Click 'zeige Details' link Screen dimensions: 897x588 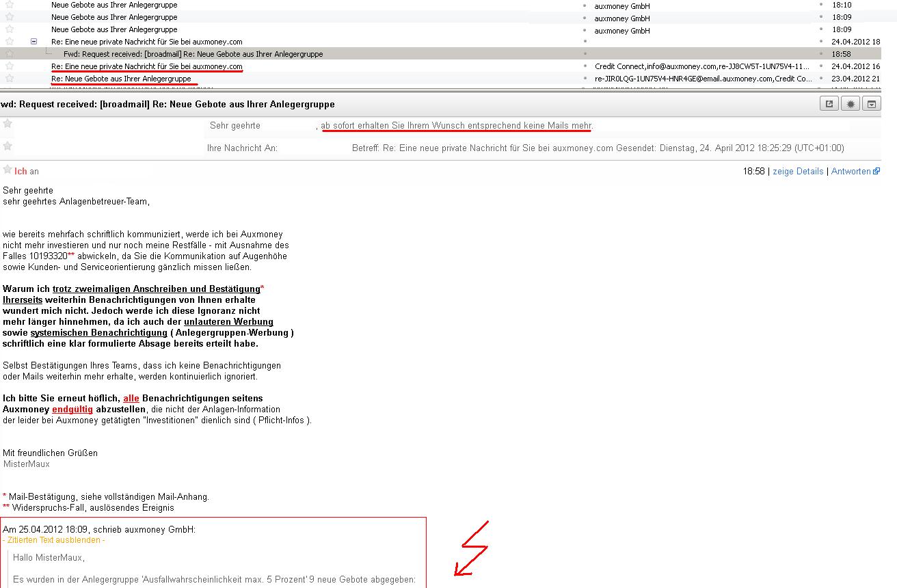pos(798,172)
